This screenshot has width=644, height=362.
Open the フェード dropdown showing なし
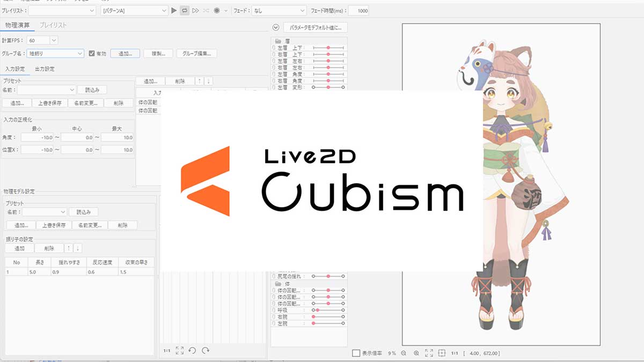coord(279,11)
